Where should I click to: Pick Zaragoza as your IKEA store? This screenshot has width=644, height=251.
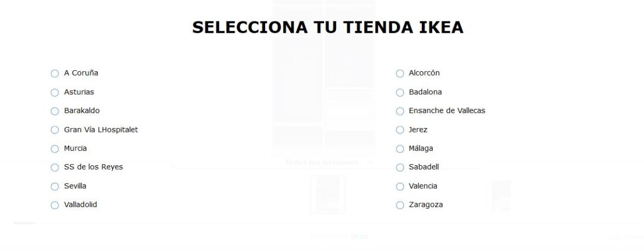click(x=400, y=205)
